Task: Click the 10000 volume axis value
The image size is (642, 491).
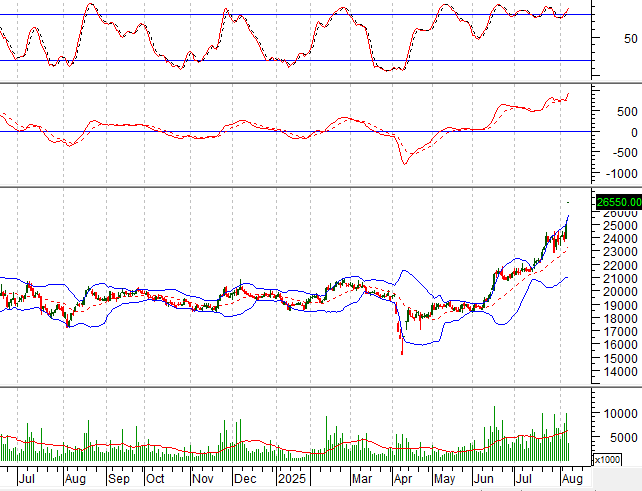Action: [620, 414]
